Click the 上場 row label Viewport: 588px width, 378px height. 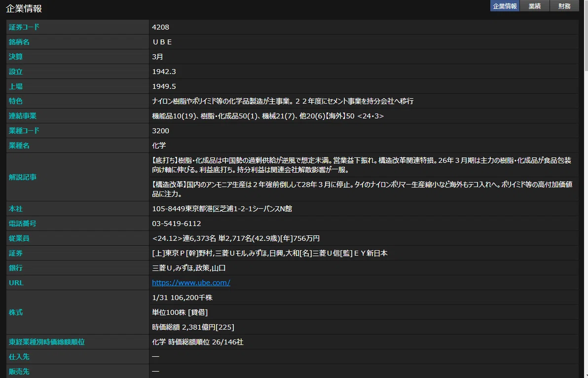[16, 86]
